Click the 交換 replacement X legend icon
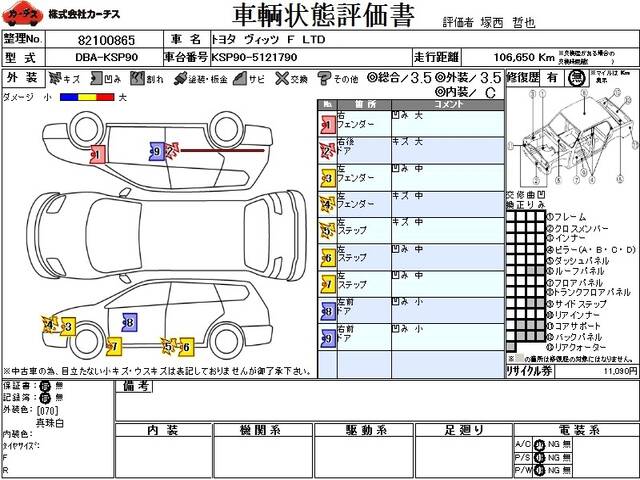The width and height of the screenshot is (640, 480). [x=282, y=78]
